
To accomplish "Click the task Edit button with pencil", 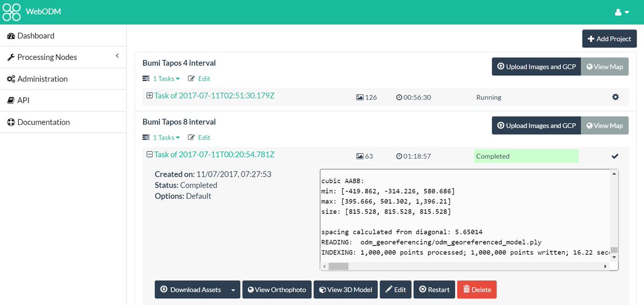I will (396, 289).
